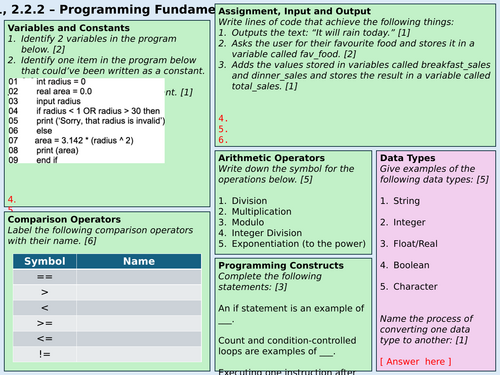Click the empty name cell beside '!='

[x=139, y=354]
